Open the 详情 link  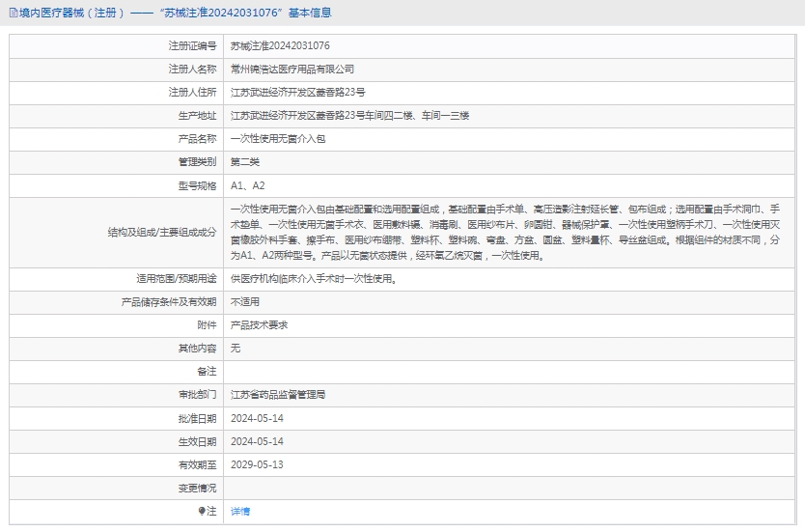pyautogui.click(x=240, y=511)
